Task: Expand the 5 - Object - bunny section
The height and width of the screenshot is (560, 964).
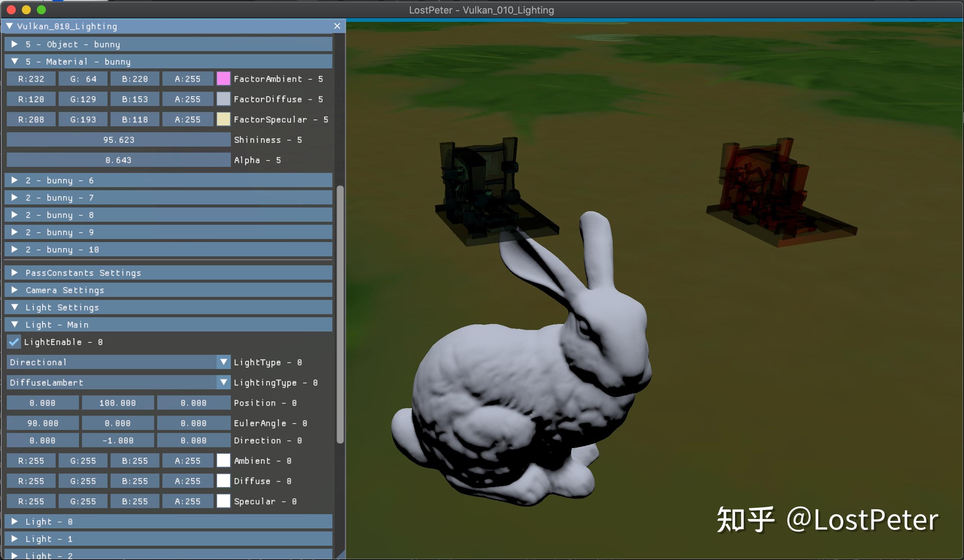Action: click(15, 44)
